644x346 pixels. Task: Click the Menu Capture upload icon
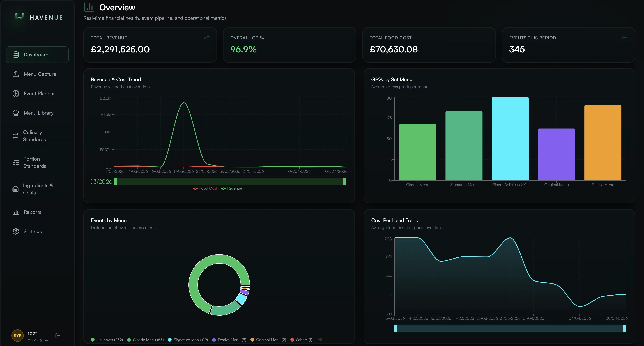[16, 74]
